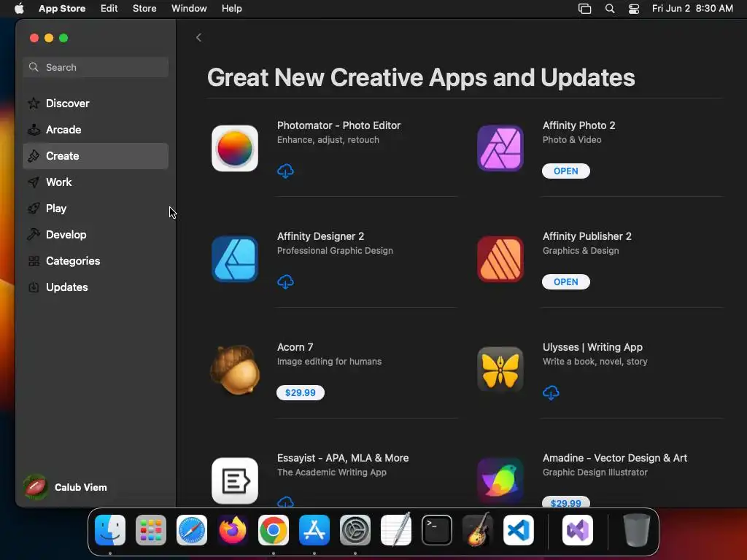This screenshot has height=560, width=747.
Task: Open the Affinity Photo 2 app icon
Action: point(500,148)
